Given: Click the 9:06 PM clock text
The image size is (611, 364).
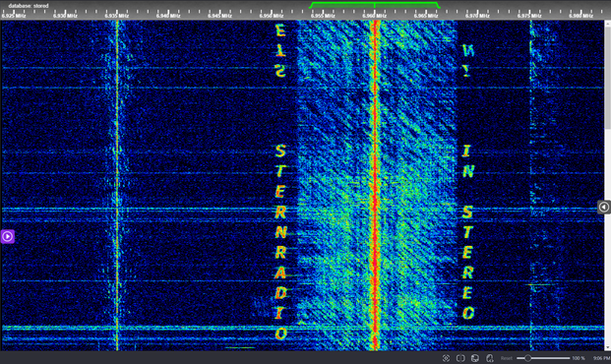Looking at the screenshot, I should pyautogui.click(x=601, y=358).
